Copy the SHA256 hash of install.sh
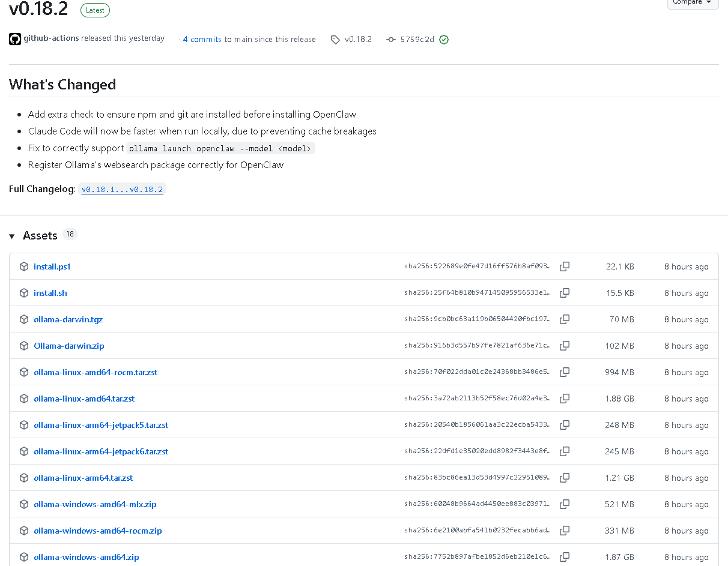Image resolution: width=728 pixels, height=566 pixels. coord(565,293)
